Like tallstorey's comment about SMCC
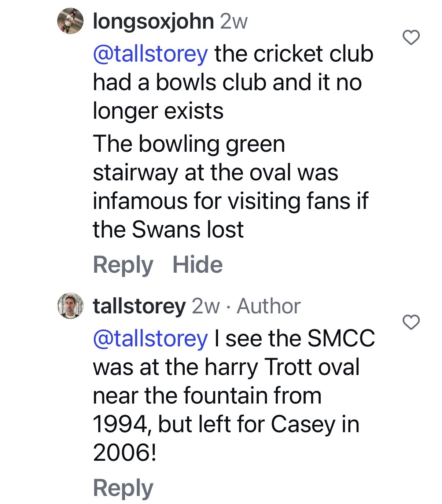This screenshot has height=504, width=442. tap(411, 322)
